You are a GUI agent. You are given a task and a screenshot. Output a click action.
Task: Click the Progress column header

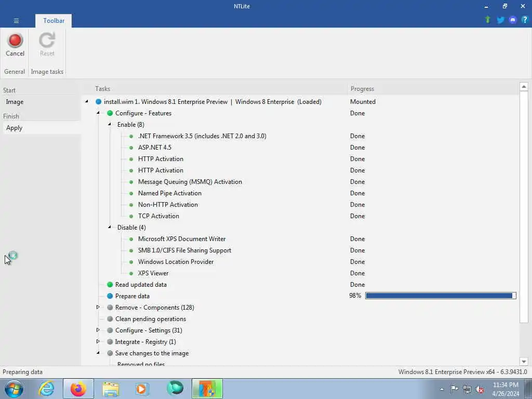tap(362, 89)
